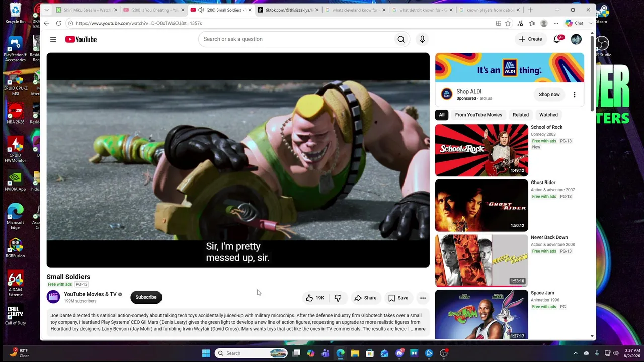Open Edge settings and more menu
Image resolution: width=644 pixels, height=362 pixels.
[556, 23]
